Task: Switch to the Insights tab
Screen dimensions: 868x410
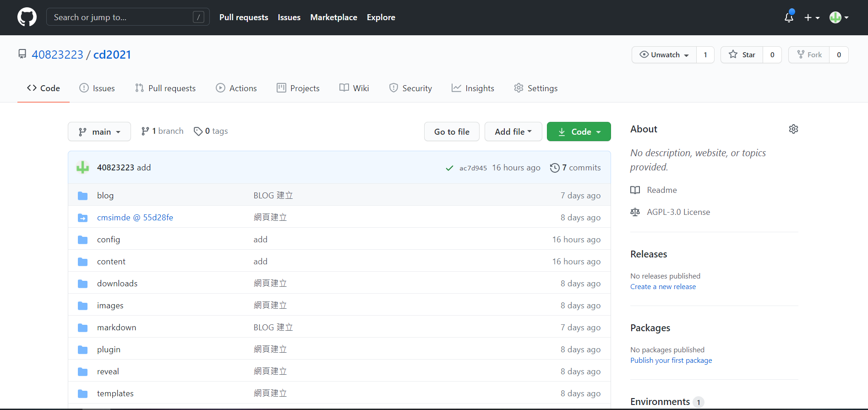Action: (473, 88)
